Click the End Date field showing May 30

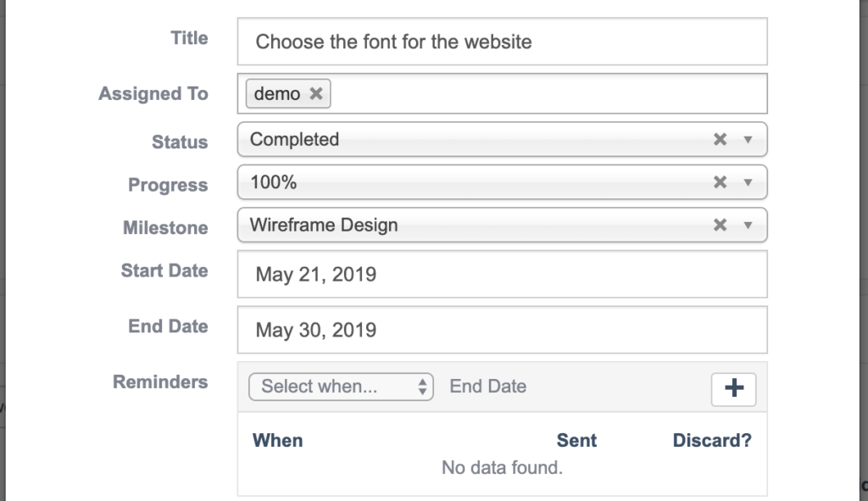coord(501,330)
